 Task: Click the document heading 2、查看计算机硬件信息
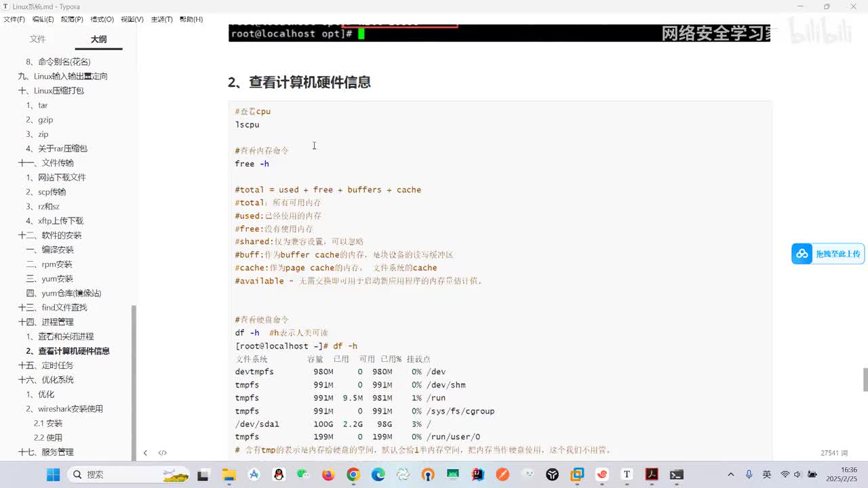point(299,82)
